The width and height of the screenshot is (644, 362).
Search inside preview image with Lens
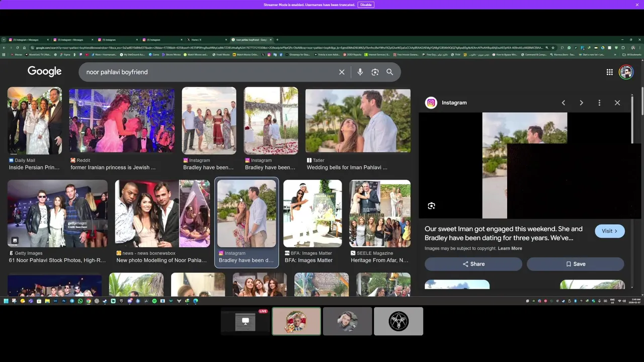click(431, 206)
